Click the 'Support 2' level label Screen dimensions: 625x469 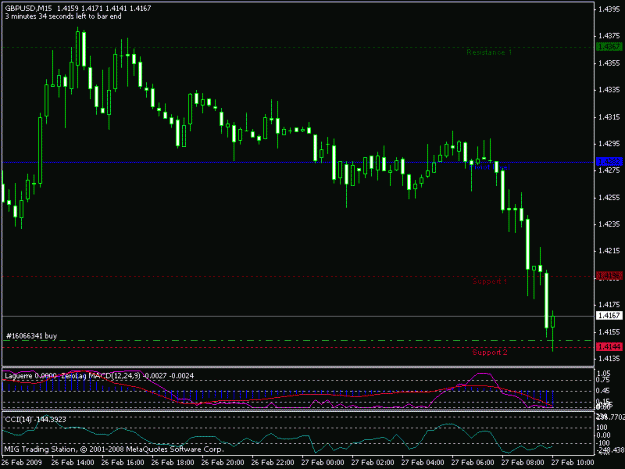tap(490, 352)
